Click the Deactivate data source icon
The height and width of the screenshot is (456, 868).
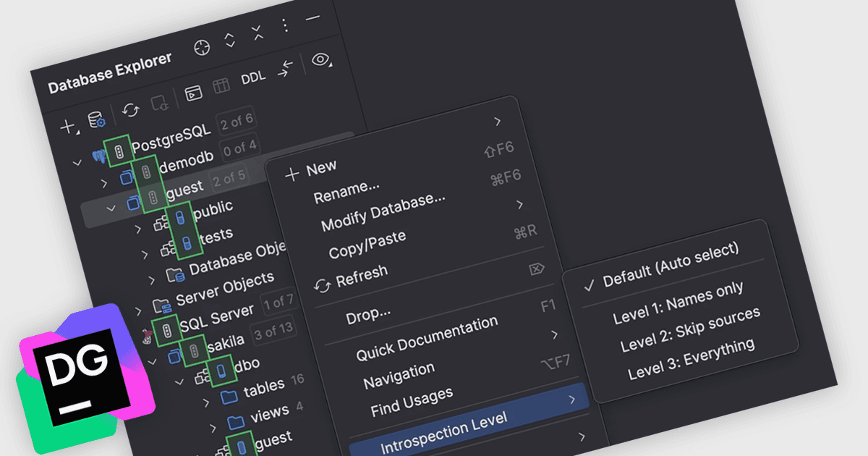[160, 104]
